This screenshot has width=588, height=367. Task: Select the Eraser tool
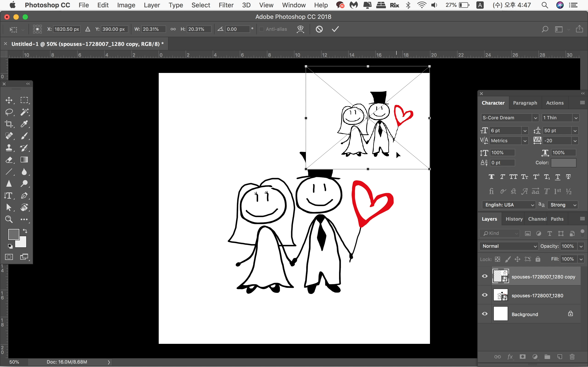point(9,160)
